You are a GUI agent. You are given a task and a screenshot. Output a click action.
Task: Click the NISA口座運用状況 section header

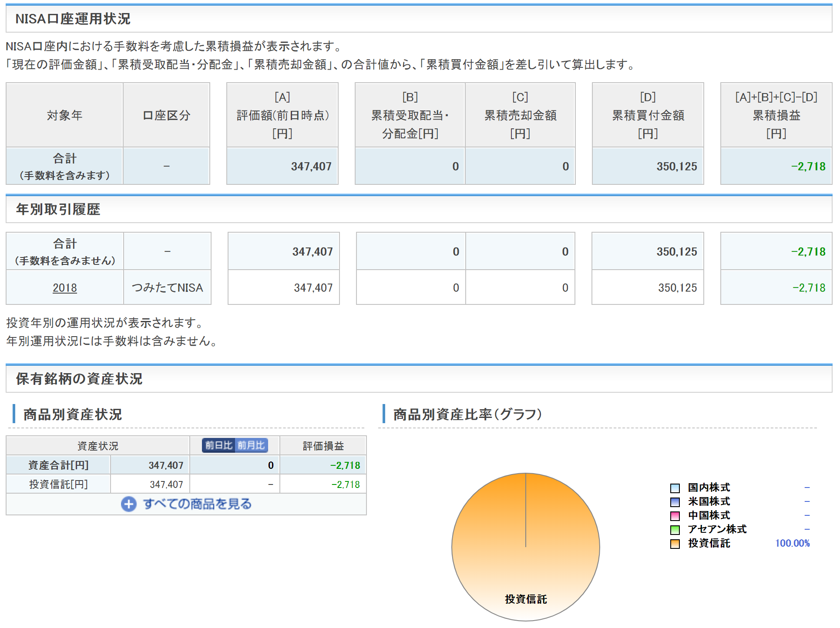[73, 19]
